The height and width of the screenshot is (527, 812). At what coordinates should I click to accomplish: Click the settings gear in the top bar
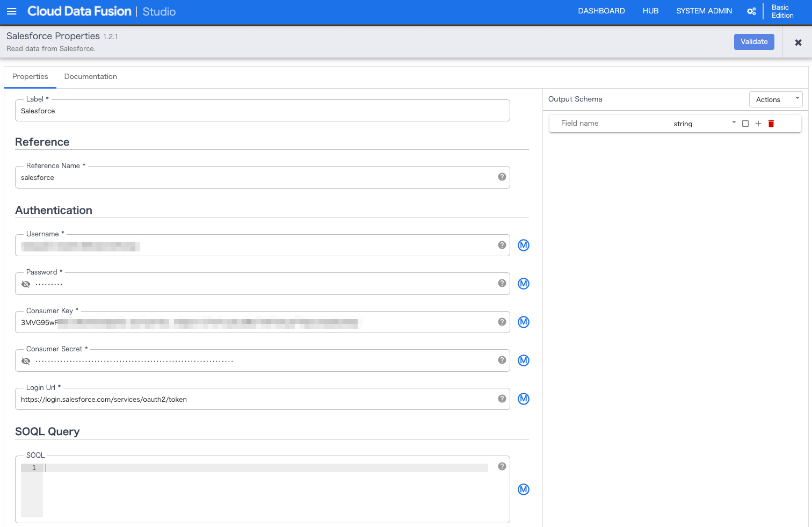coord(751,11)
